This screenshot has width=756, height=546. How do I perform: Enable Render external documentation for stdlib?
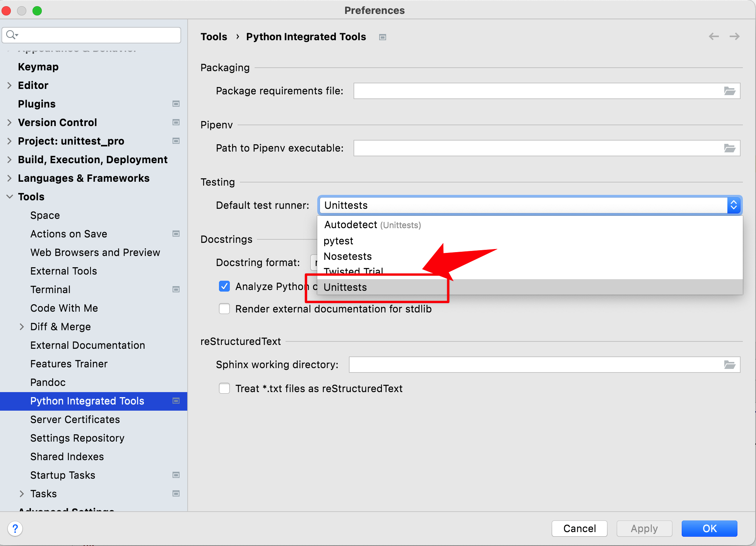coord(224,309)
